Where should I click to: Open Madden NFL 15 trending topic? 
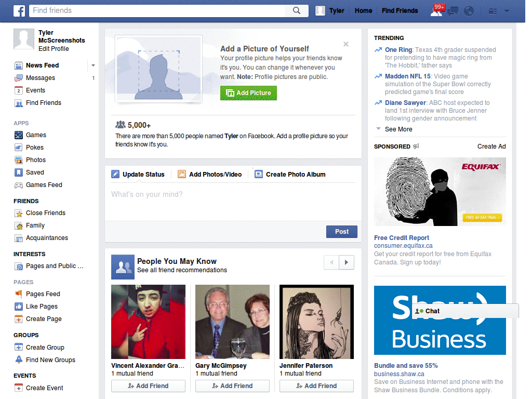pyautogui.click(x=407, y=76)
